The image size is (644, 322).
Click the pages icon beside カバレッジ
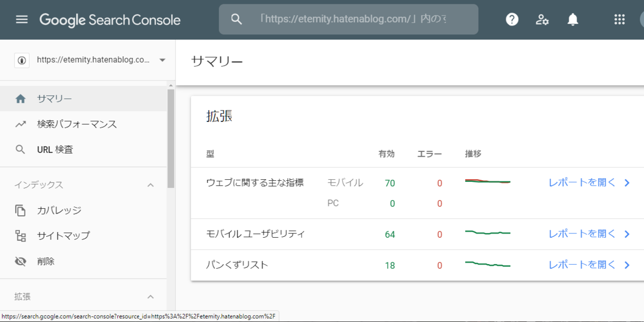21,210
